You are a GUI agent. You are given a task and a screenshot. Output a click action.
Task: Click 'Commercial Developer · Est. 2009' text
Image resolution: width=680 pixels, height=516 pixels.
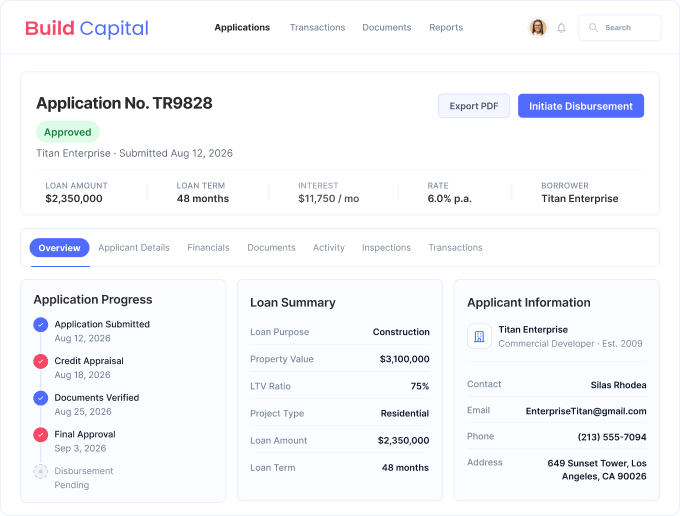[x=570, y=343]
